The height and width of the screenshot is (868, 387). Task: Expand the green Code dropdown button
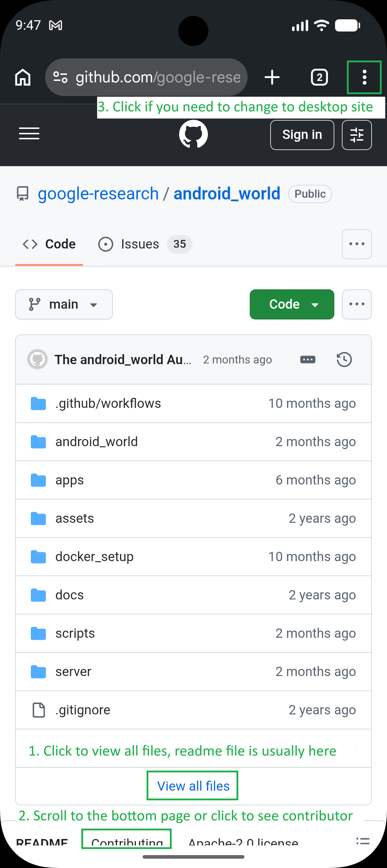292,304
